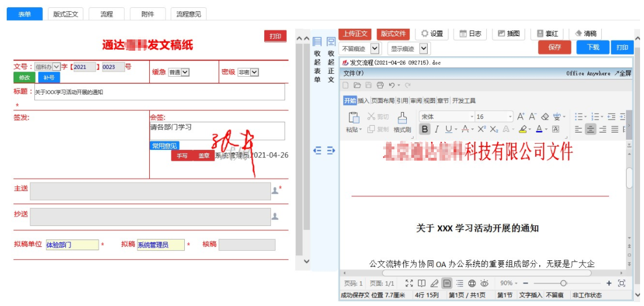644x306 pixels.
Task: Switch to the 流程 tab
Action: coord(106,14)
